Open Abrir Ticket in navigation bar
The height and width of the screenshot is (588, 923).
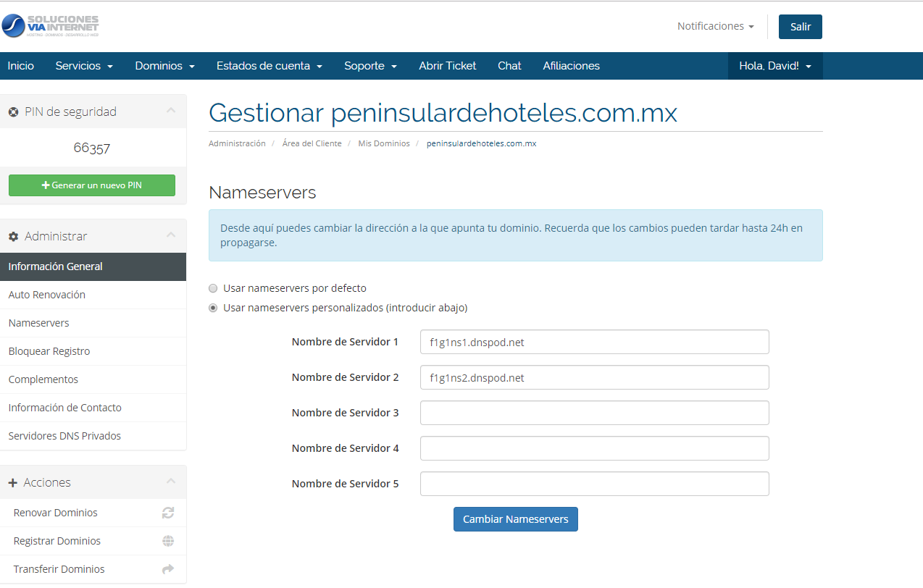point(447,66)
